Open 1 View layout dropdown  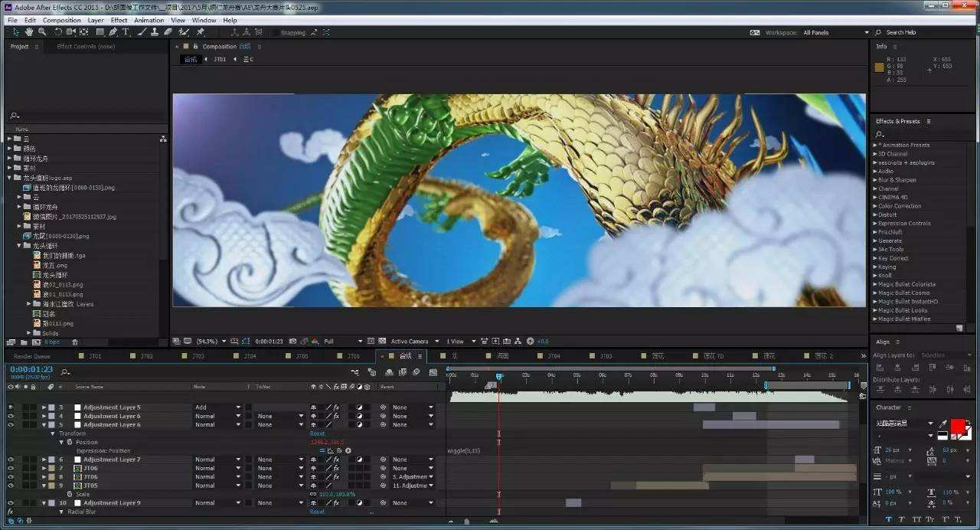(x=462, y=341)
